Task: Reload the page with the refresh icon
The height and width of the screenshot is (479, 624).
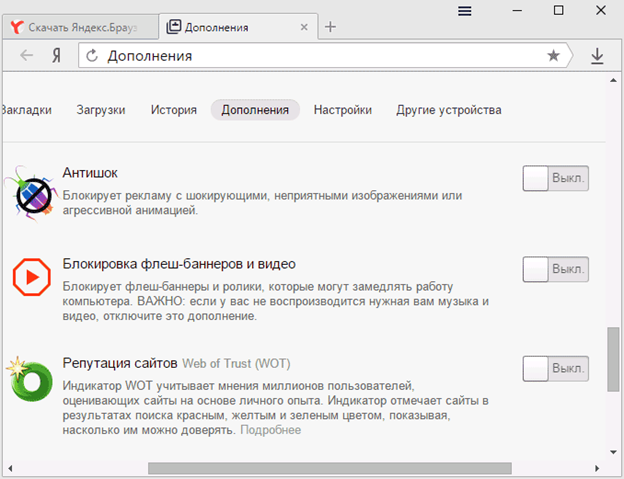Action: [92, 56]
